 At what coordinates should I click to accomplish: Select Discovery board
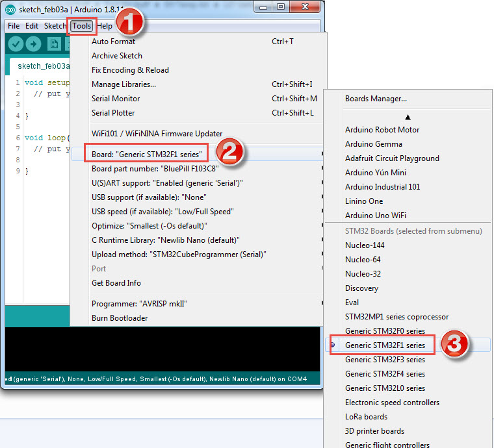click(x=408, y=288)
